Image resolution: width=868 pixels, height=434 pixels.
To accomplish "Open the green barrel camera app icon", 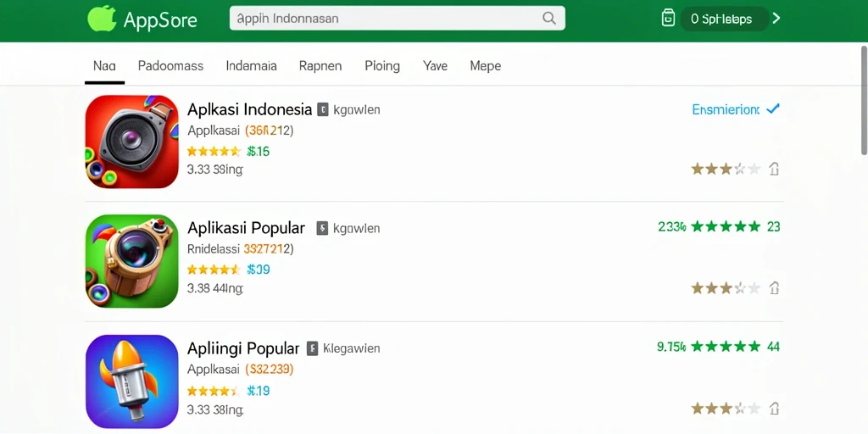I will click(131, 261).
